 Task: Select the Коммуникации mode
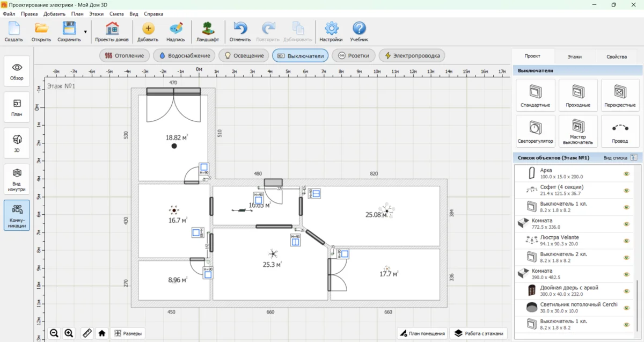click(x=17, y=215)
